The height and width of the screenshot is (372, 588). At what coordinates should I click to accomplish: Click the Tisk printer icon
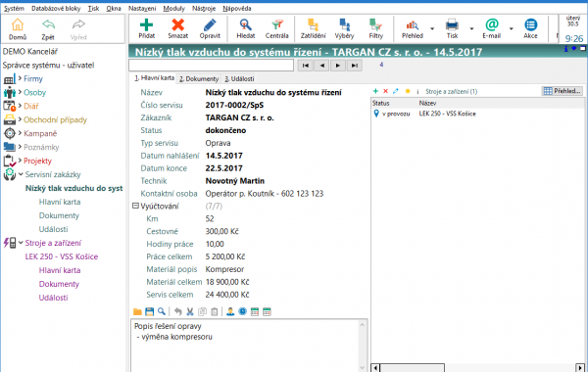pyautogui.click(x=452, y=24)
